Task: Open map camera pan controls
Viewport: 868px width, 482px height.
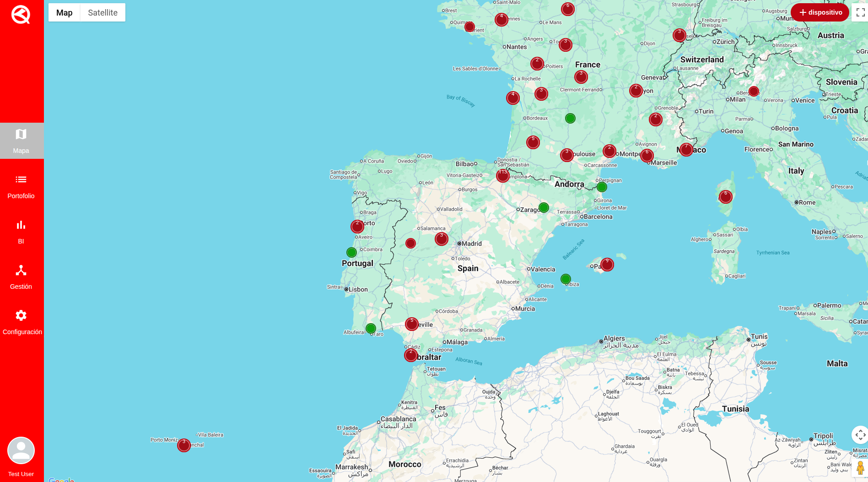Action: (860, 434)
